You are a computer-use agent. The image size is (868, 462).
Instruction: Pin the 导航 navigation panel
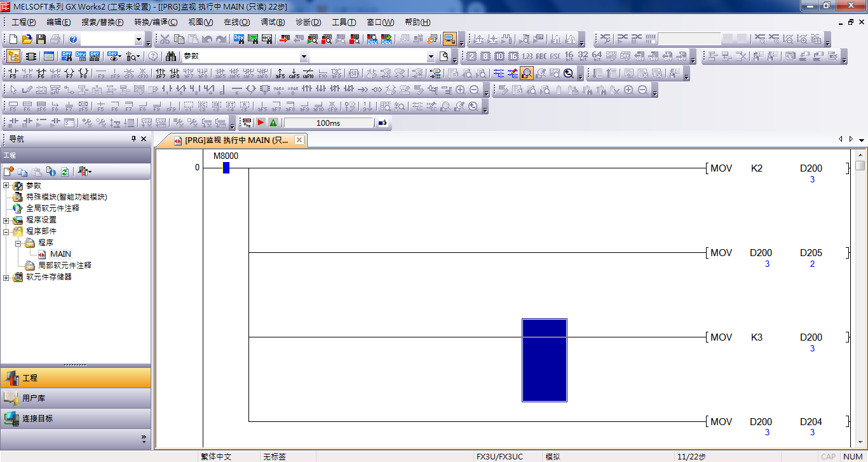click(133, 139)
